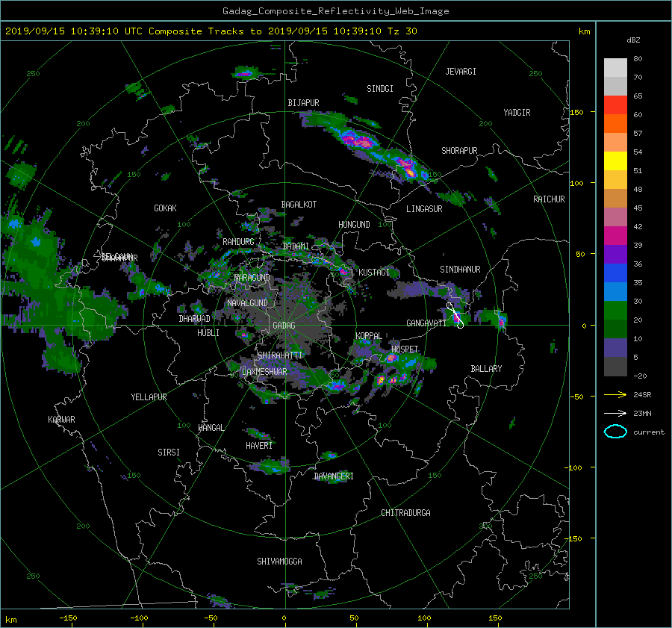Select the green 20 dBZ legend swatch

pos(615,311)
